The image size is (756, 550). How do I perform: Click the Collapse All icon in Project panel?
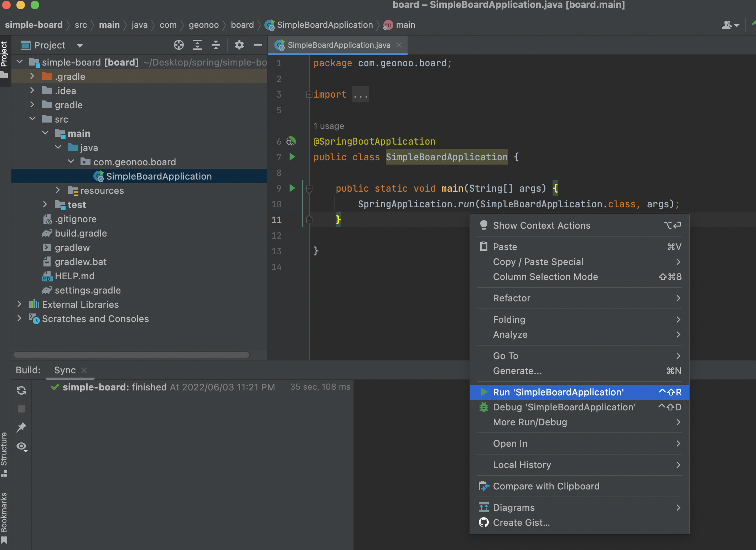216,45
